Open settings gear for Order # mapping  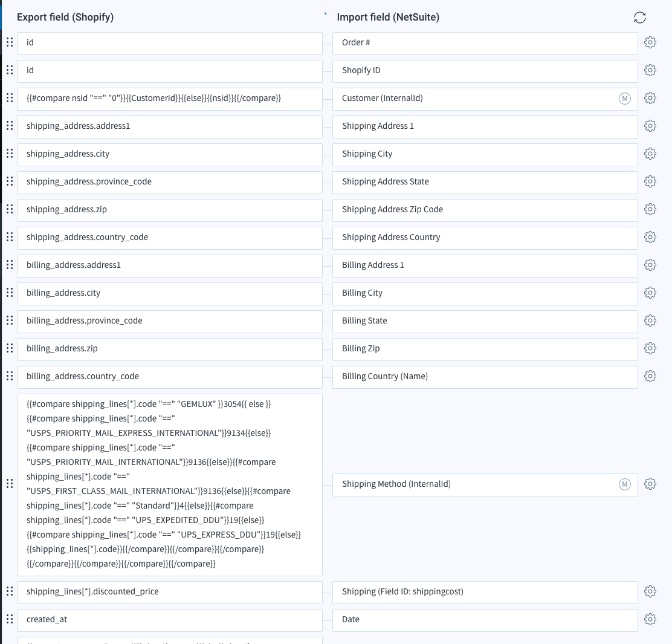pos(650,42)
